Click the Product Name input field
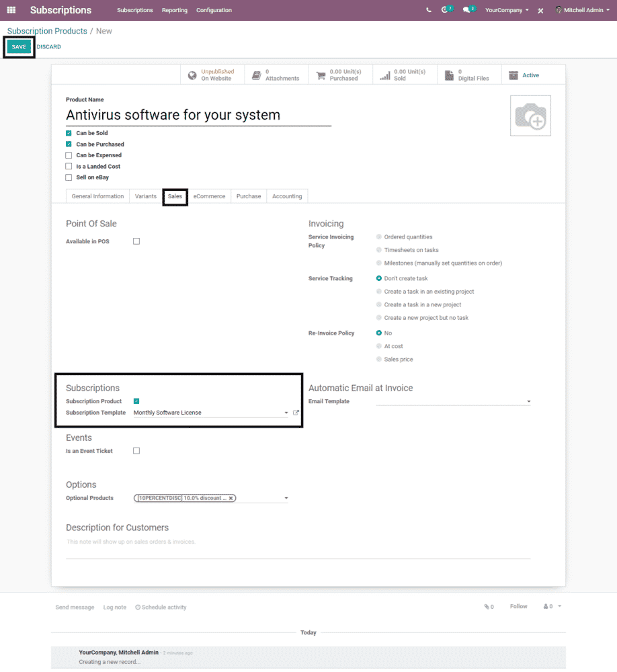This screenshot has height=672, width=617. coord(198,116)
